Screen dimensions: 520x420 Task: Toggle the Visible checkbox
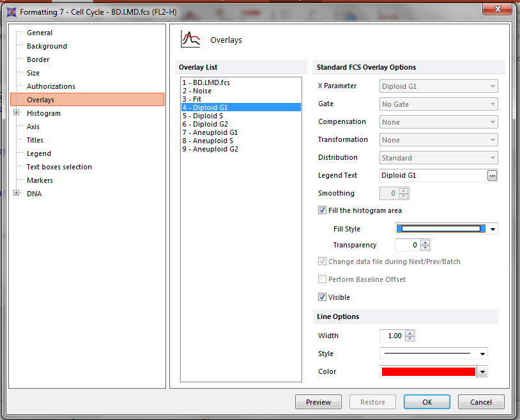click(322, 297)
